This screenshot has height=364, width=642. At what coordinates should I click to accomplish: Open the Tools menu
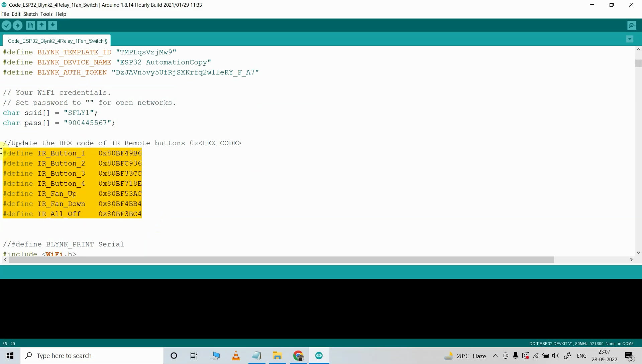click(x=46, y=14)
